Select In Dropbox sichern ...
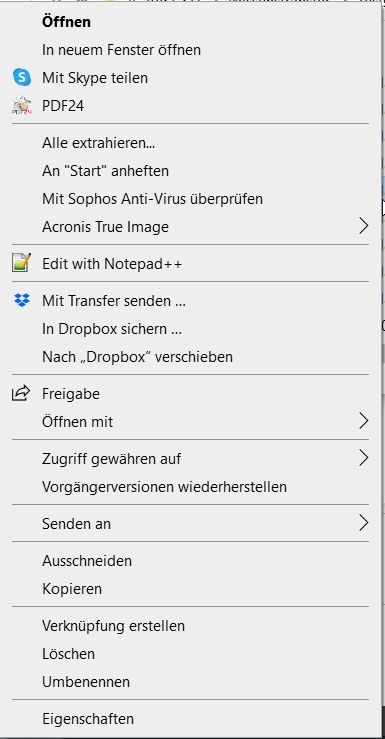Image resolution: width=385 pixels, height=739 pixels. click(x=112, y=328)
